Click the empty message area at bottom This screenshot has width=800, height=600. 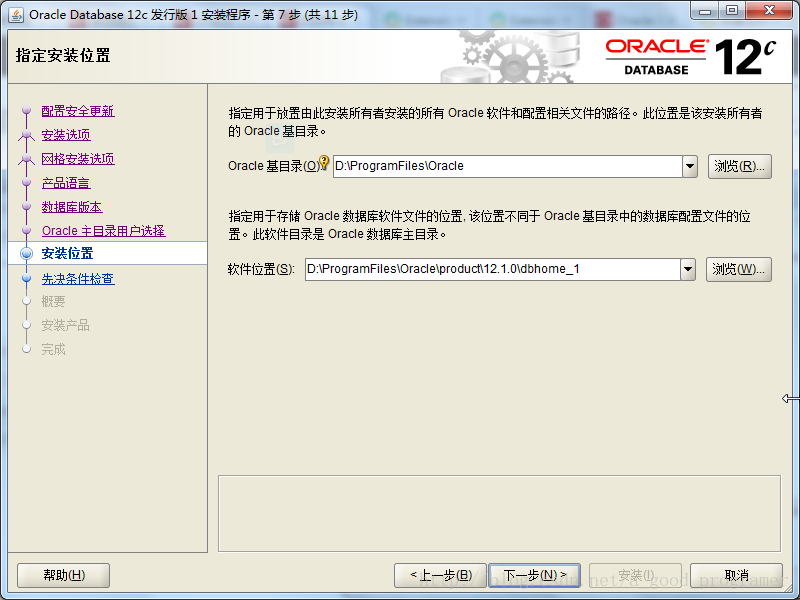pos(499,513)
